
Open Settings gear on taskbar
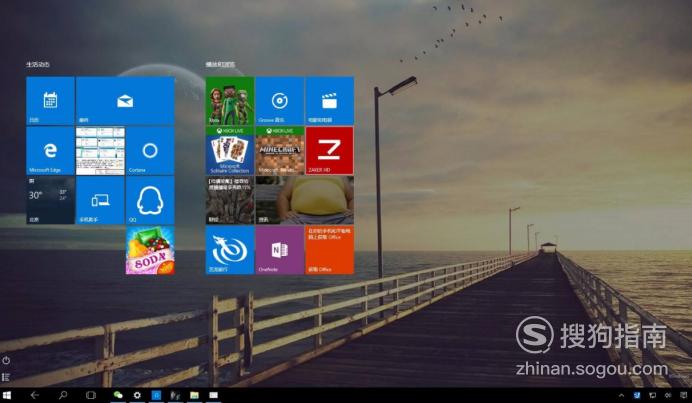137,395
